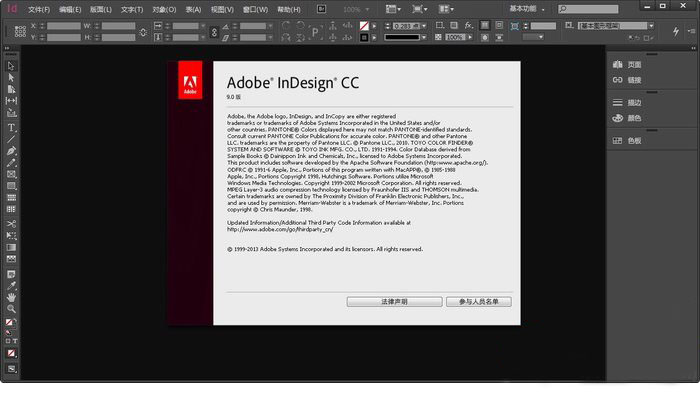This screenshot has height=394, width=700.
Task: Click the fill swatch in the control bar
Action: 364,26
